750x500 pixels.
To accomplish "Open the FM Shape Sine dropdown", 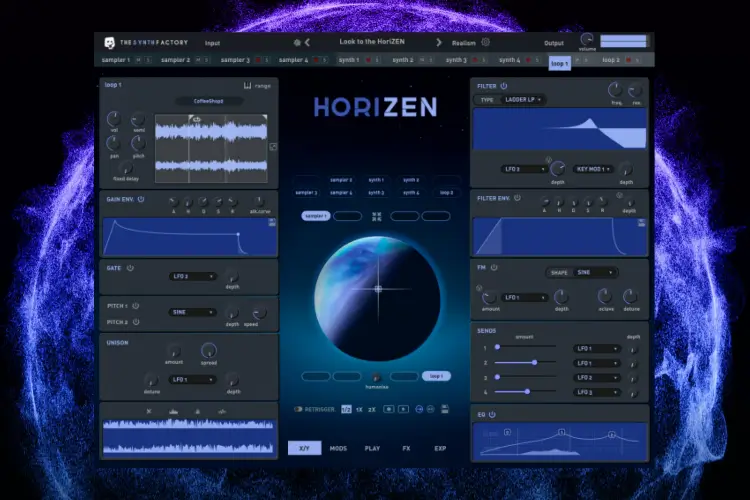I will coord(595,272).
